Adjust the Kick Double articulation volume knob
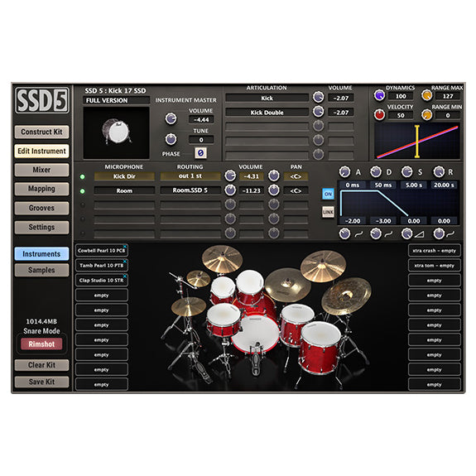Image resolution: width=476 pixels, height=476 pixels. tap(318, 112)
